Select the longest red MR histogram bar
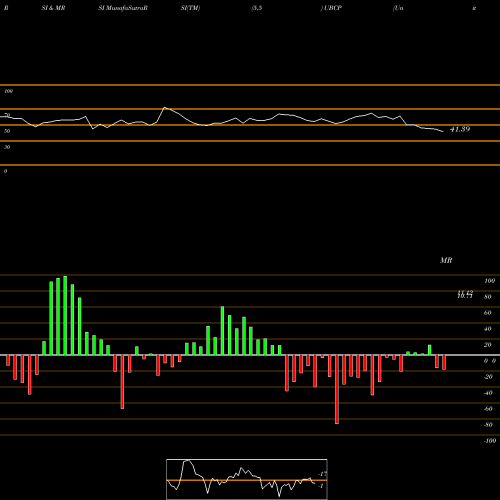This screenshot has height=500, width=500. click(x=337, y=389)
